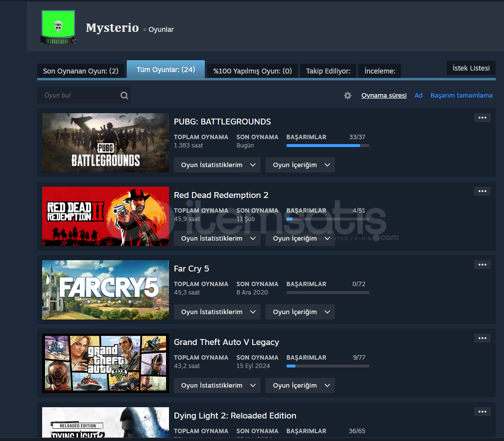This screenshot has width=504, height=441.
Task: Open three-dot menu for Red Dead Redemption 2
Action: click(x=482, y=191)
